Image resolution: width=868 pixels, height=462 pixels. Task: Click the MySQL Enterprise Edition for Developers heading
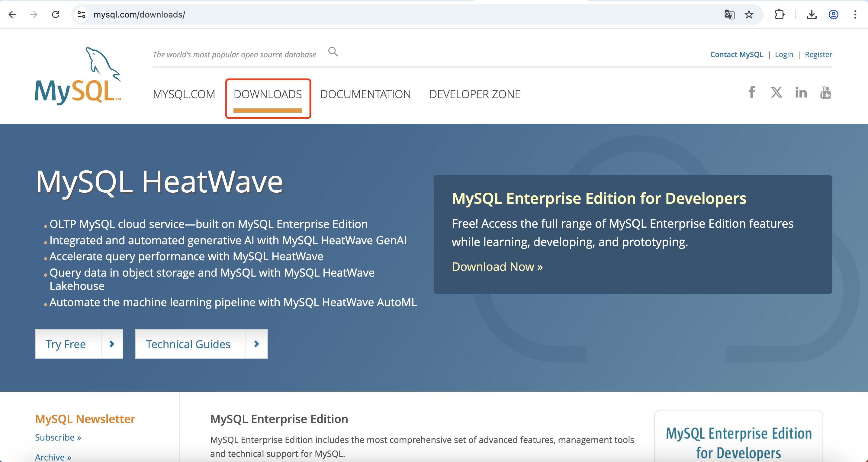pos(599,198)
